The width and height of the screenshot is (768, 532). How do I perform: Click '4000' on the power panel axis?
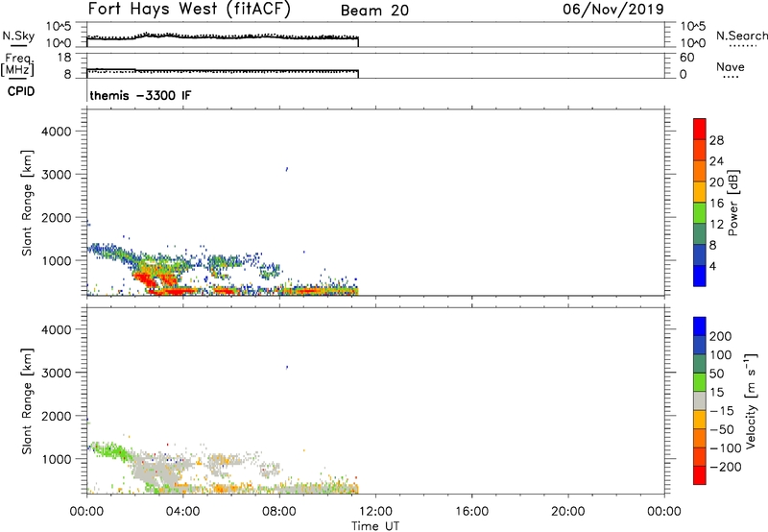(x=57, y=132)
